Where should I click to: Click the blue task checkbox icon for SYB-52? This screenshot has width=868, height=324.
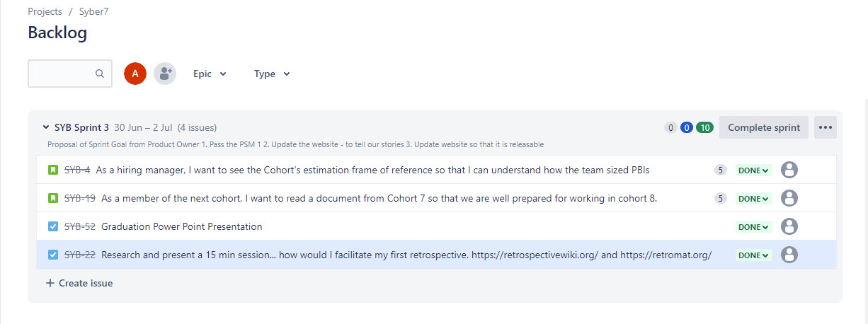point(53,226)
